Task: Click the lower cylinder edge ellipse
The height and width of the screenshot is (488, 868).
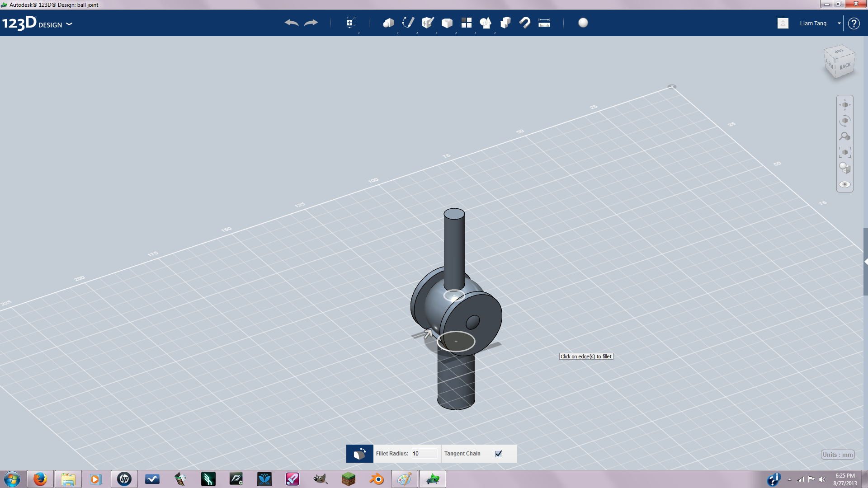Action: tap(456, 341)
